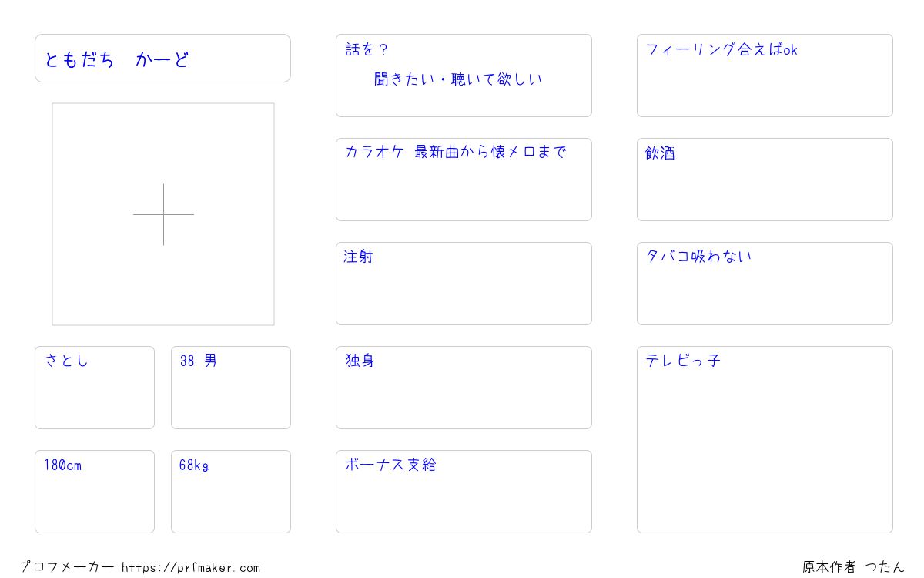Click the empty photo frame area

click(x=163, y=214)
